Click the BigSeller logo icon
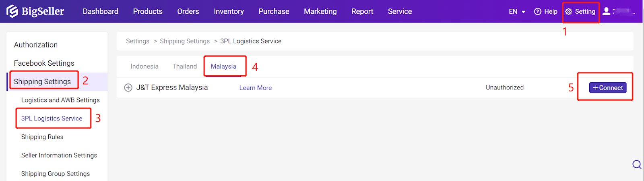Image resolution: width=644 pixels, height=181 pixels. [12, 11]
